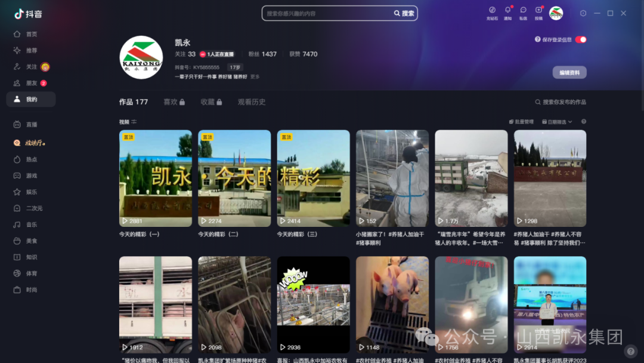Open floating help button at bottom right
This screenshot has height=363, width=644.
coord(630,351)
